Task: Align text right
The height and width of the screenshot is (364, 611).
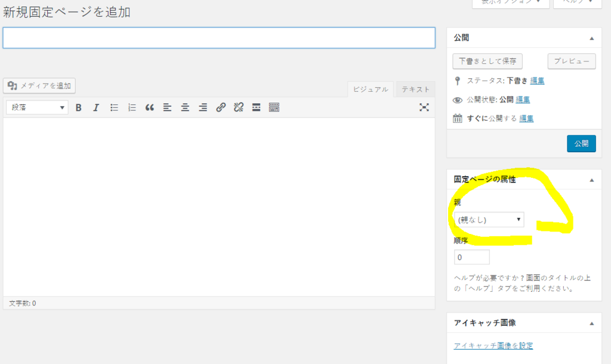Action: tap(203, 107)
